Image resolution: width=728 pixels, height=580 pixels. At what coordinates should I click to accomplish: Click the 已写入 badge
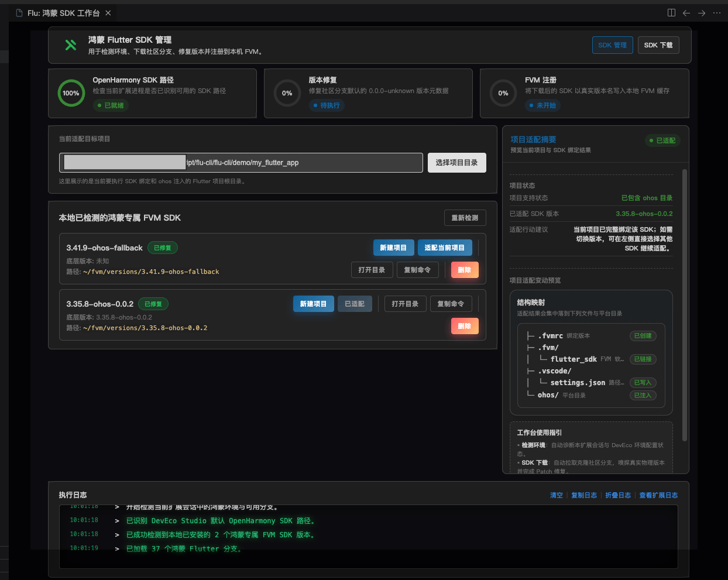point(643,383)
